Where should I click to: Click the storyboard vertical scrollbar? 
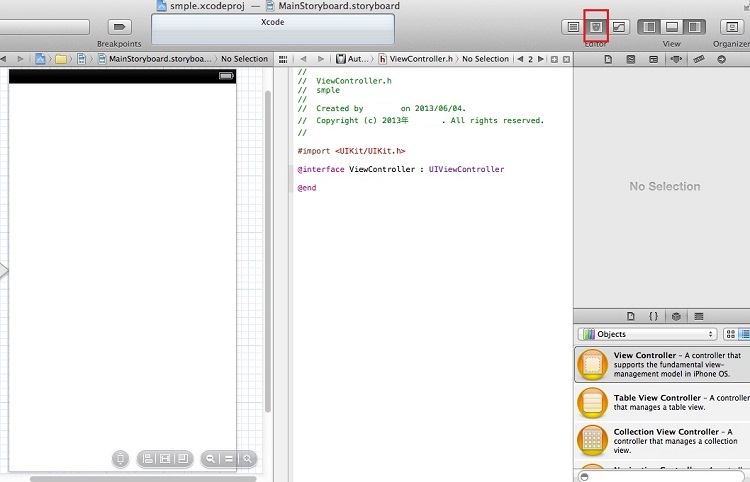click(x=268, y=251)
